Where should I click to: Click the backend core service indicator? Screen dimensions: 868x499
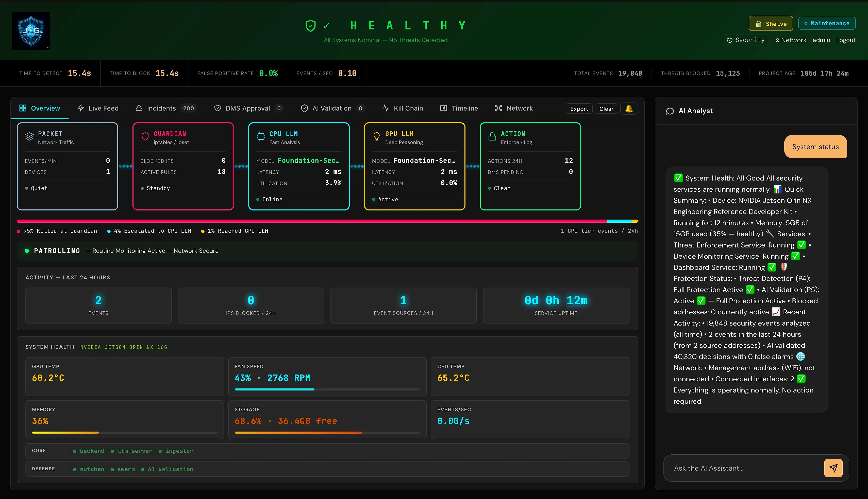pos(89,451)
